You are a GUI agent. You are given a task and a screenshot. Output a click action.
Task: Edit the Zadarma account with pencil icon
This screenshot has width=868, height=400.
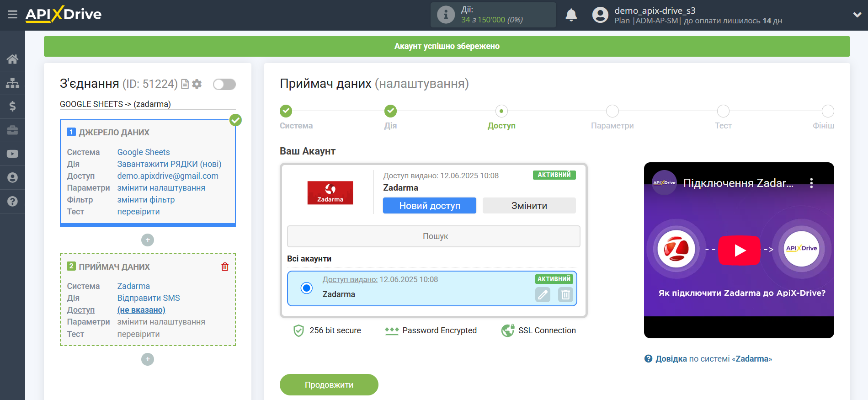[x=543, y=295]
